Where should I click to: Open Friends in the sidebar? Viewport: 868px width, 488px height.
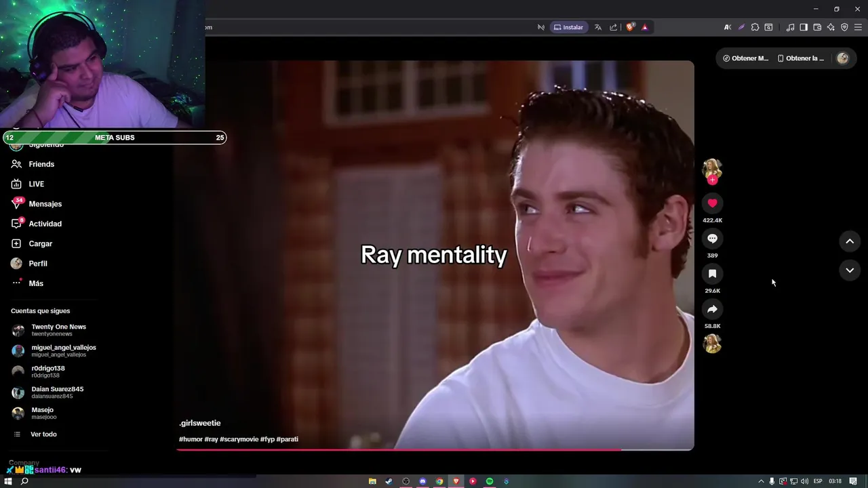[41, 164]
